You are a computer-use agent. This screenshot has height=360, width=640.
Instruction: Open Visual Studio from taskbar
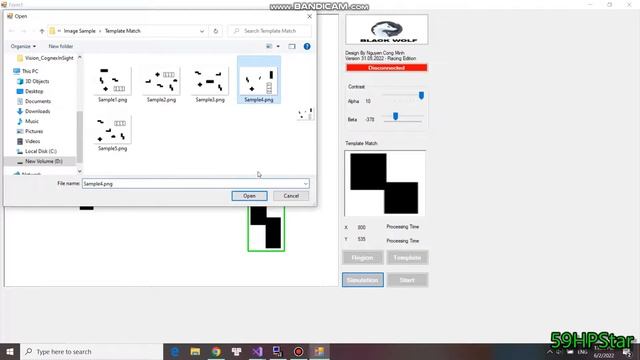(257, 351)
